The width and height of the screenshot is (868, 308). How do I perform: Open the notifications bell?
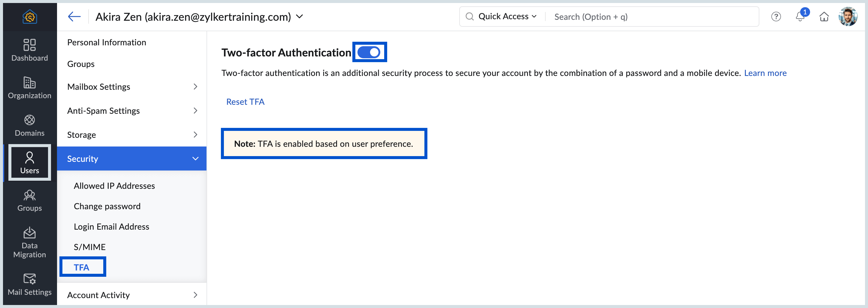coord(800,17)
